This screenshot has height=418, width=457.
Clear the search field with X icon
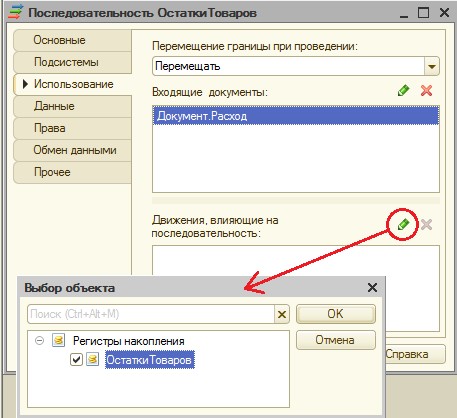pos(282,314)
